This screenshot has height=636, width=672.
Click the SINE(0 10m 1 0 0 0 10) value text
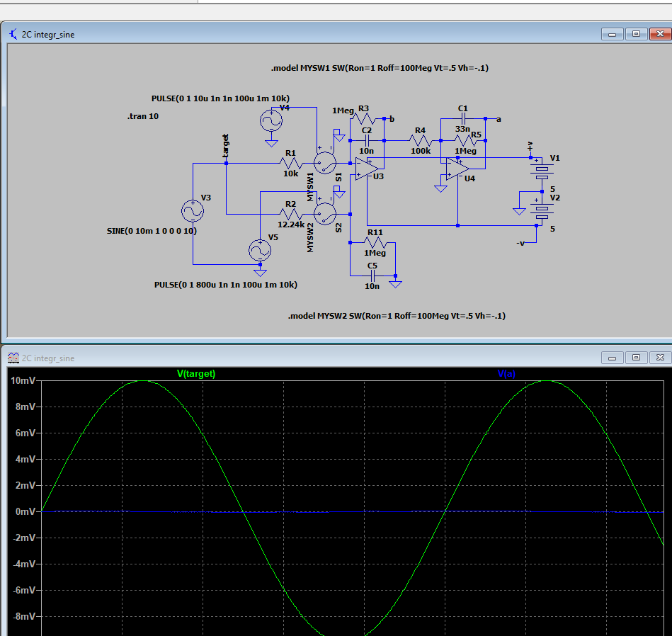(152, 231)
